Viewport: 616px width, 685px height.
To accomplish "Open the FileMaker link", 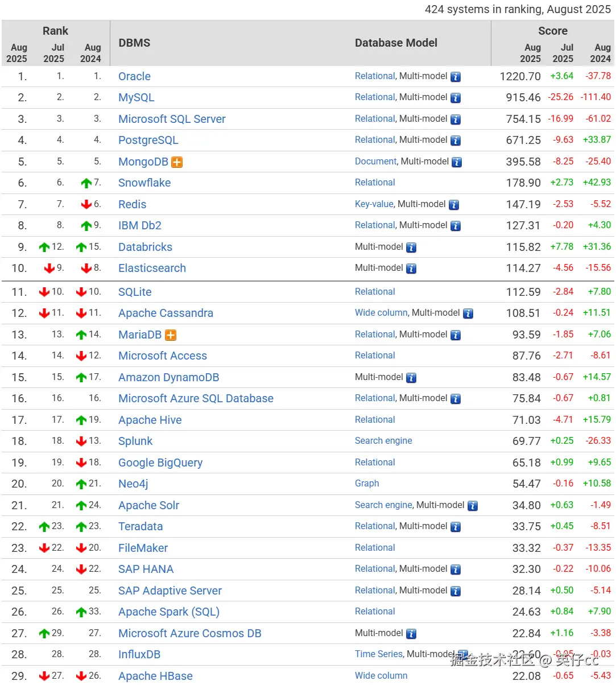I will coord(143,548).
